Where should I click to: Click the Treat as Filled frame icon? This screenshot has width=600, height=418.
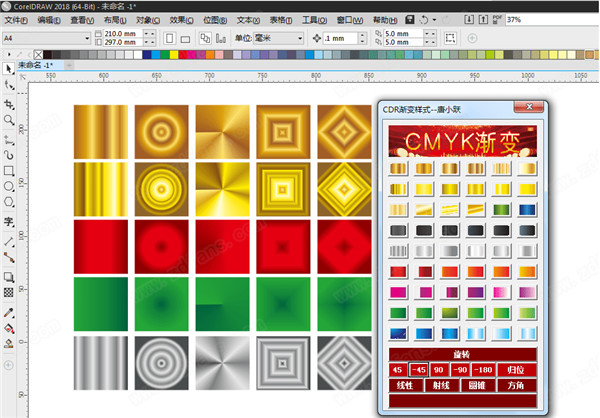click(450, 38)
